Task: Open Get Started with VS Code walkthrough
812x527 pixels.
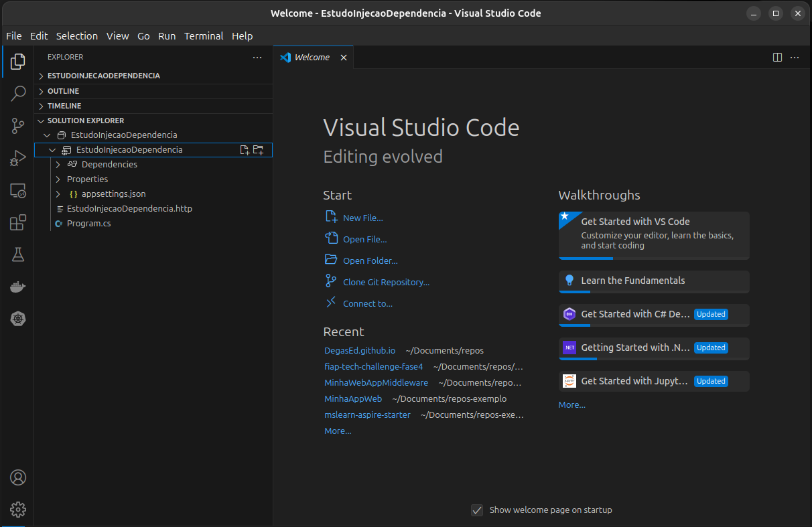Action: coord(654,236)
